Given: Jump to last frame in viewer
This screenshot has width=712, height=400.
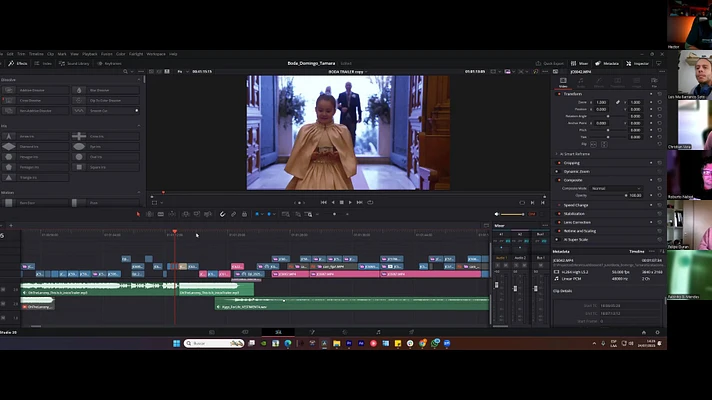Looking at the screenshot, I should 360,202.
